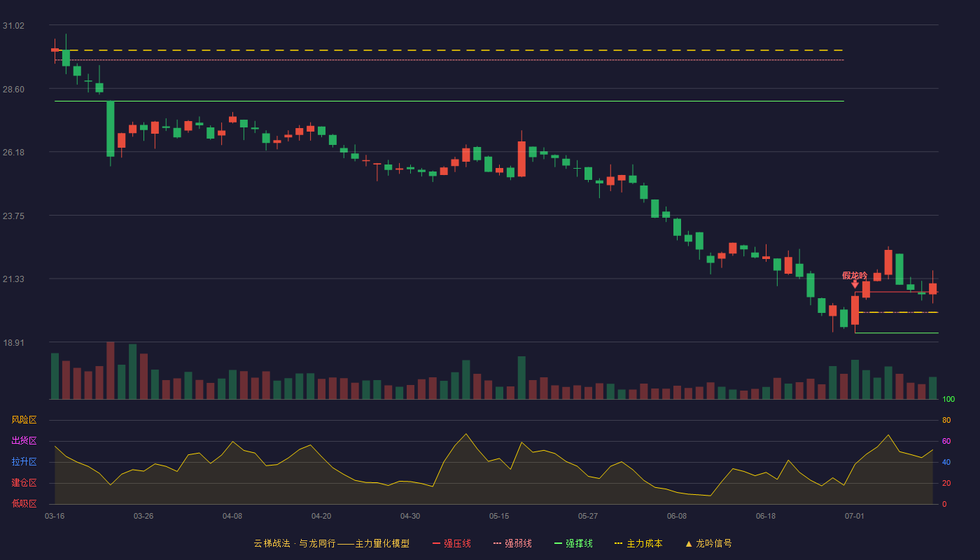
Task: Click the 05-15 date label
Action: click(x=499, y=516)
